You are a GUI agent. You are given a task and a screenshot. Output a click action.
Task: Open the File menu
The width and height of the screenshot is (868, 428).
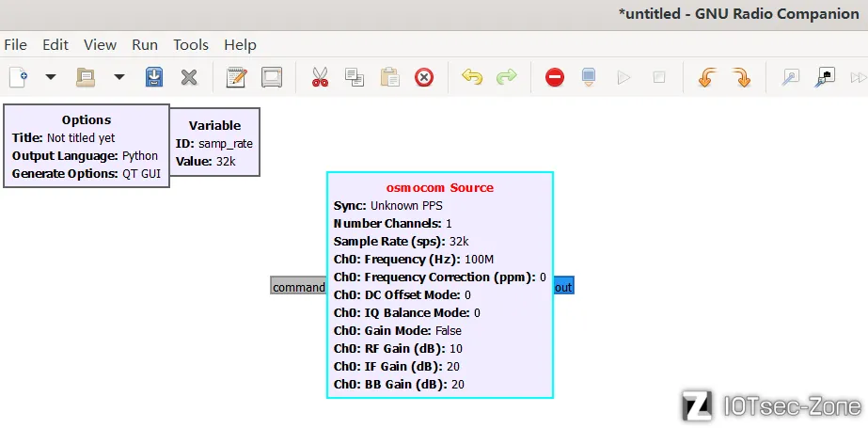pyautogui.click(x=15, y=45)
